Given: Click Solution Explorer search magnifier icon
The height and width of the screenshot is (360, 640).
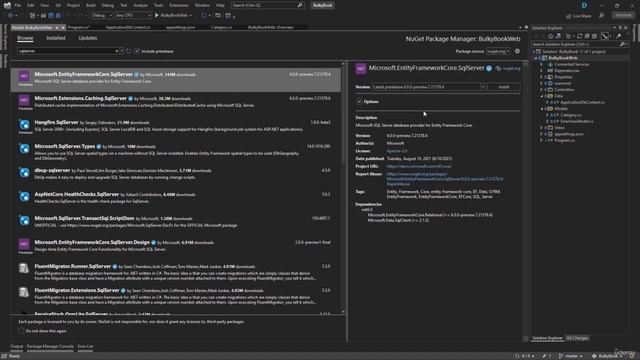Looking at the screenshot, I should 622,44.
